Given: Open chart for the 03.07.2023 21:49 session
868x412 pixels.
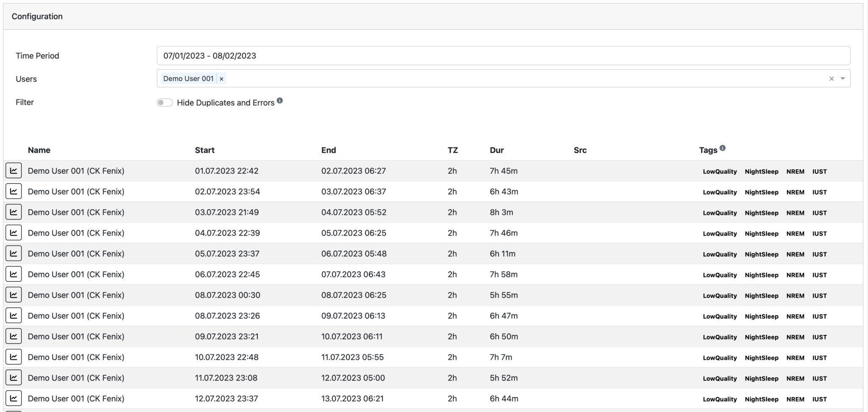Looking at the screenshot, I should (14, 212).
